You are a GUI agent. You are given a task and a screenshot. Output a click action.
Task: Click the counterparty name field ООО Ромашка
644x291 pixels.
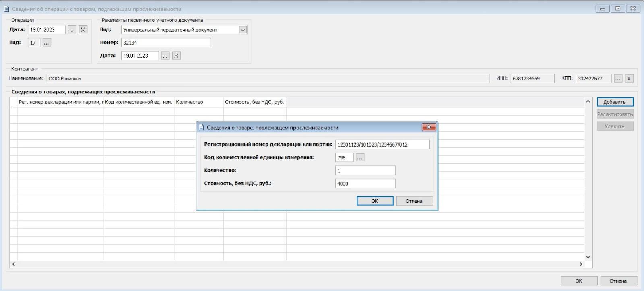(x=268, y=78)
